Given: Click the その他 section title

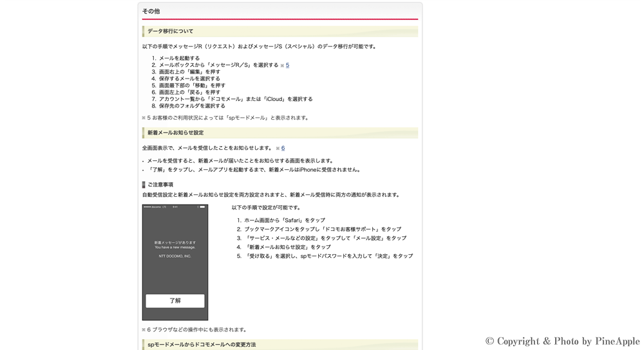Looking at the screenshot, I should tap(151, 11).
